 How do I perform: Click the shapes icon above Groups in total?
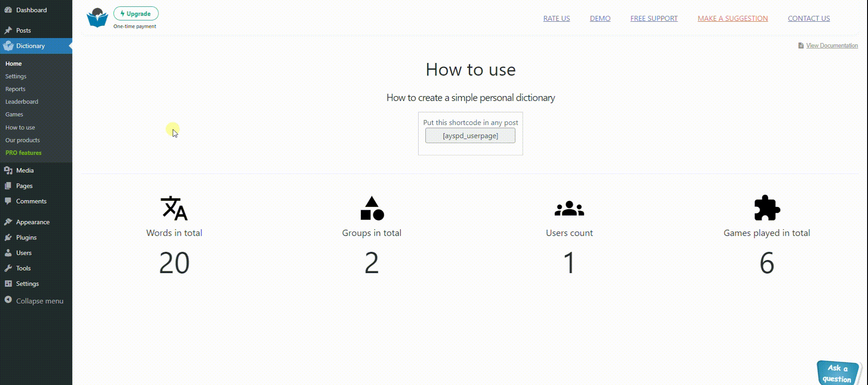372,208
